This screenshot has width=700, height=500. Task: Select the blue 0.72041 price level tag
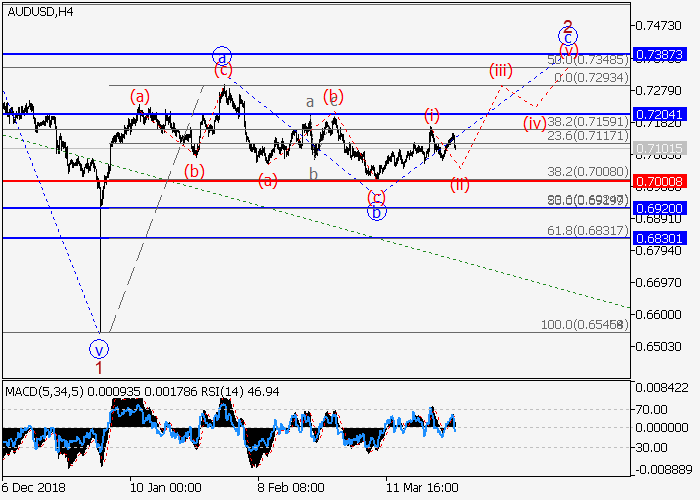click(662, 114)
